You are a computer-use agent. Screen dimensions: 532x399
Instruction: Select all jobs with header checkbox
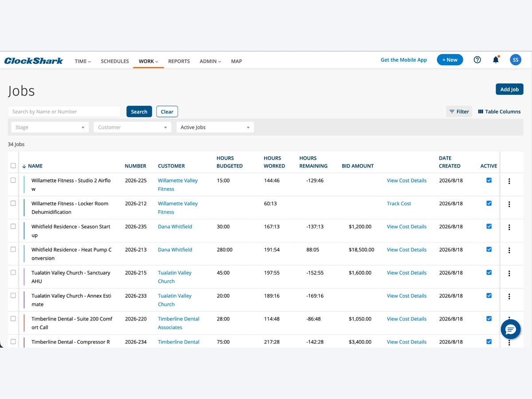pyautogui.click(x=13, y=166)
